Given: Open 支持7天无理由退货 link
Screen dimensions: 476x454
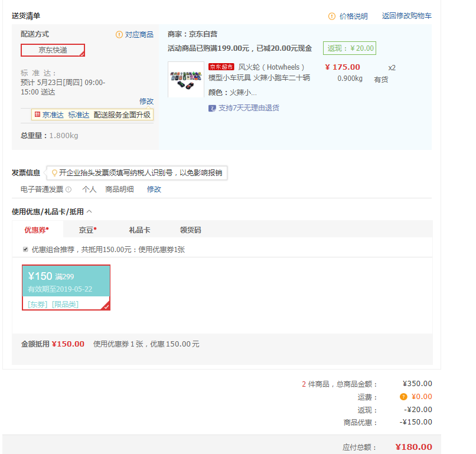Looking at the screenshot, I should (249, 107).
